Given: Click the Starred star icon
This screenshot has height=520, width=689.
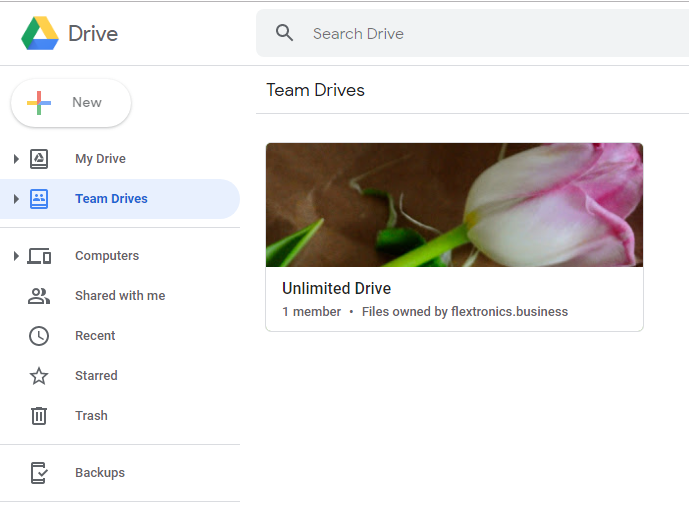Looking at the screenshot, I should pyautogui.click(x=39, y=376).
